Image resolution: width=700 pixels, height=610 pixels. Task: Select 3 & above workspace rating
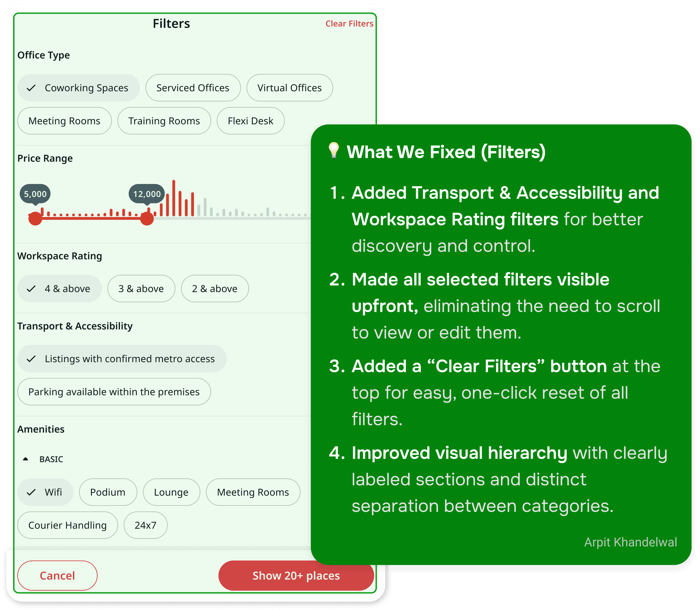click(x=141, y=289)
